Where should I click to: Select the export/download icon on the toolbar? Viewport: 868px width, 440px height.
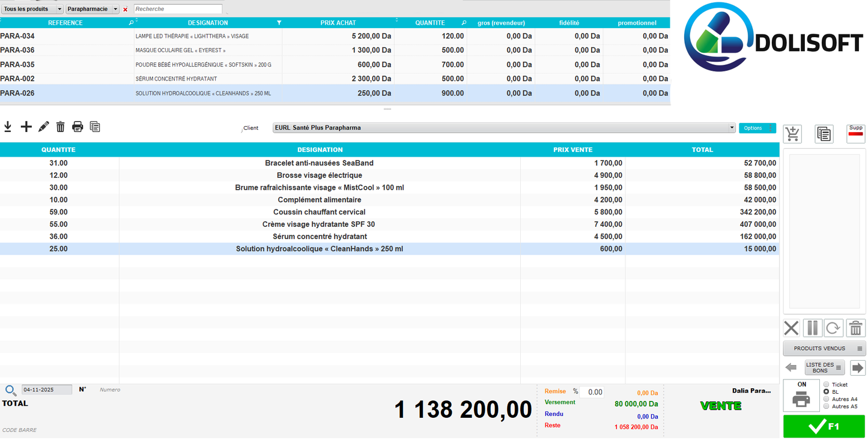(x=8, y=127)
